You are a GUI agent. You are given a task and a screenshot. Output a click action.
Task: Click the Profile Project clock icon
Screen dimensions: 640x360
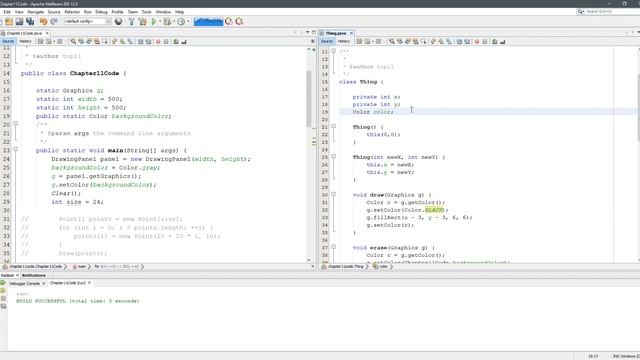181,22
